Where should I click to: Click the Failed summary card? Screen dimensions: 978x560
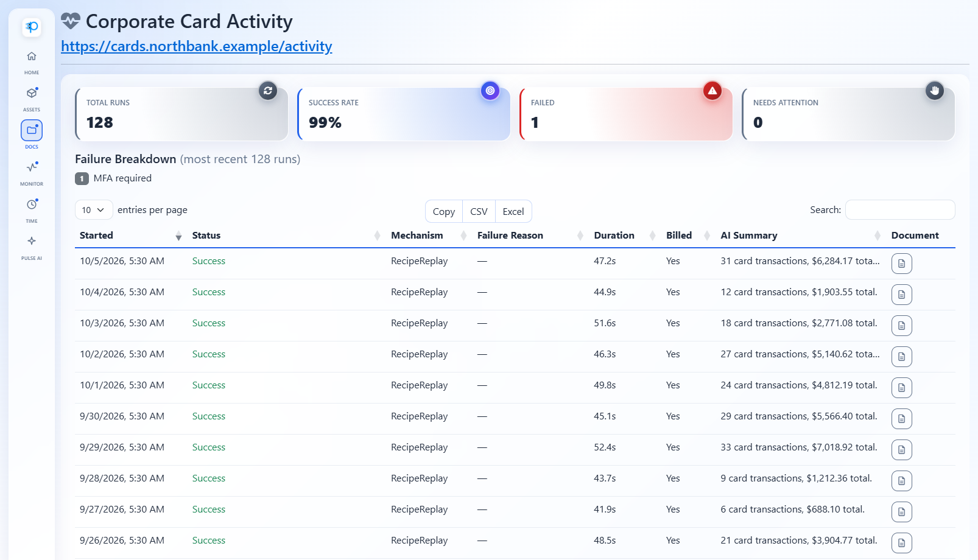coord(626,114)
